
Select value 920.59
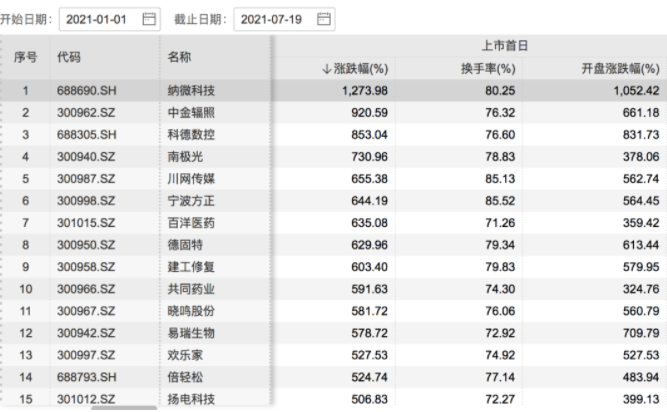pos(369,113)
